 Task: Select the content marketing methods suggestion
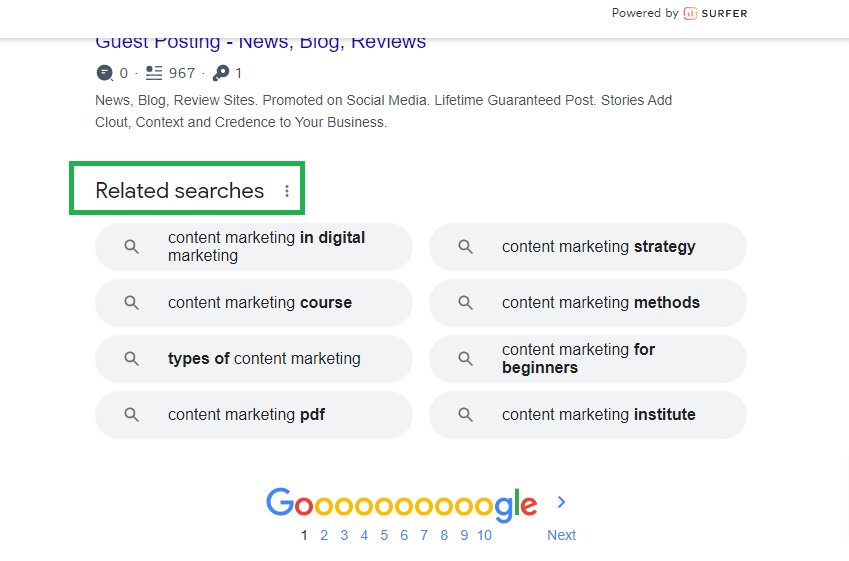[600, 303]
